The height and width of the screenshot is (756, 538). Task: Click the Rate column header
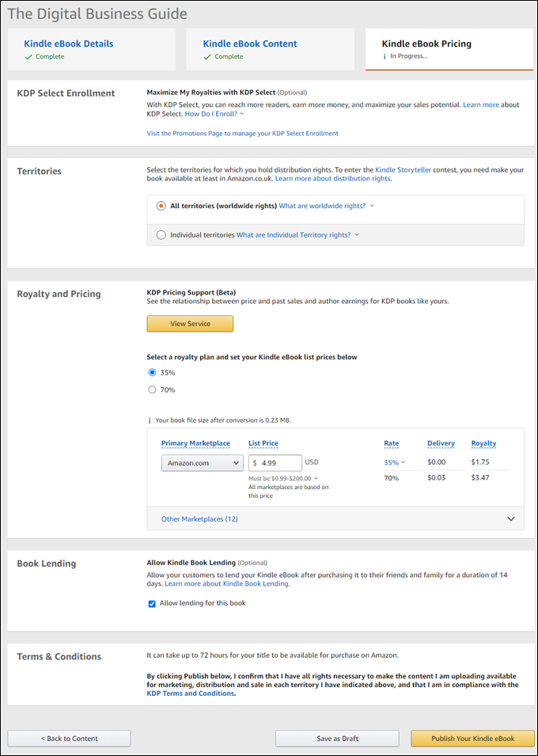tap(392, 443)
